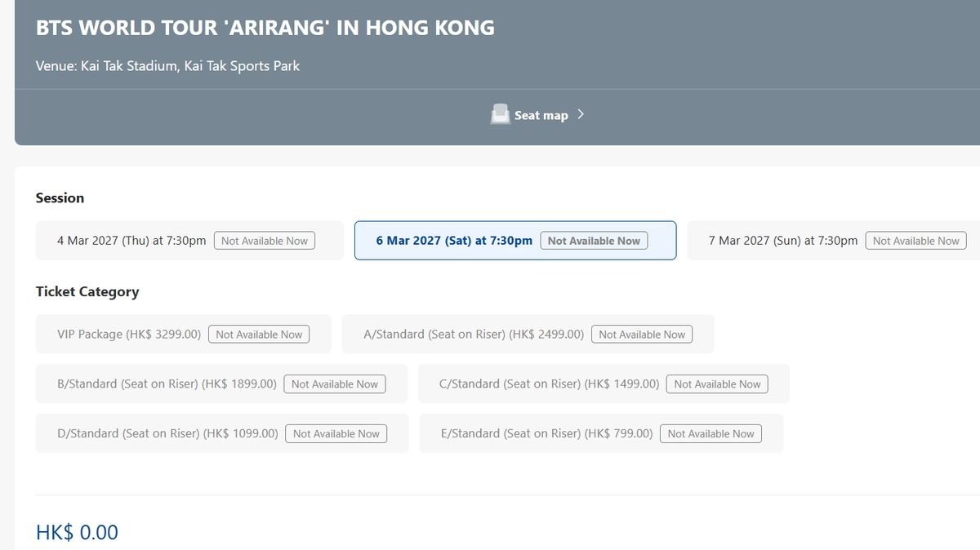
Task: Click Not Available Now badge beside A/Standard
Action: point(642,335)
